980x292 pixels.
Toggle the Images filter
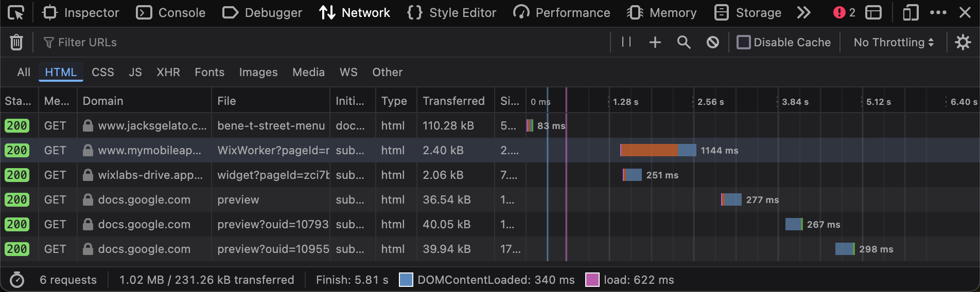258,72
